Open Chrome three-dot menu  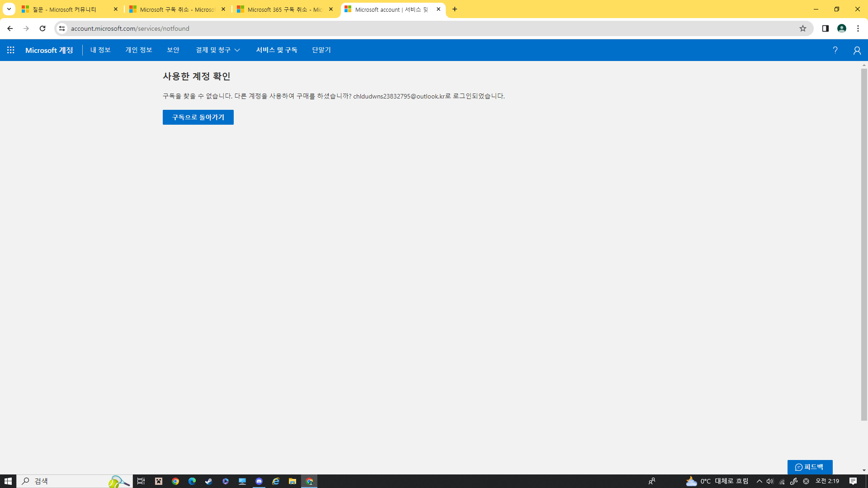(x=858, y=28)
